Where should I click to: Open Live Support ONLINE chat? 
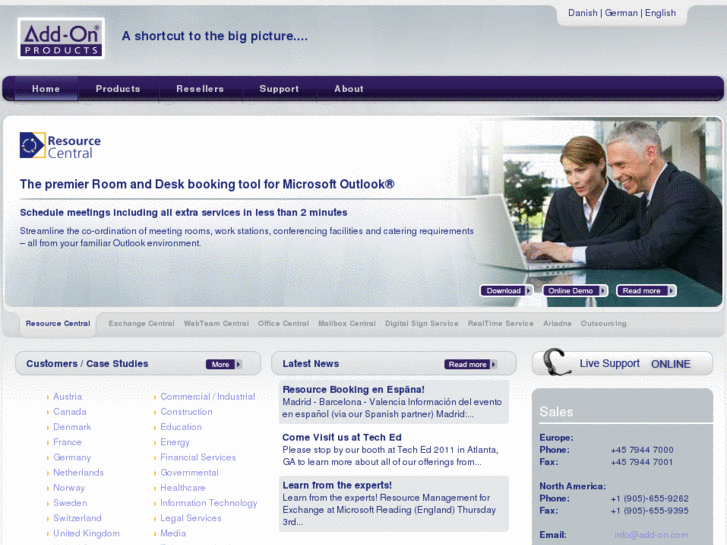tap(622, 363)
